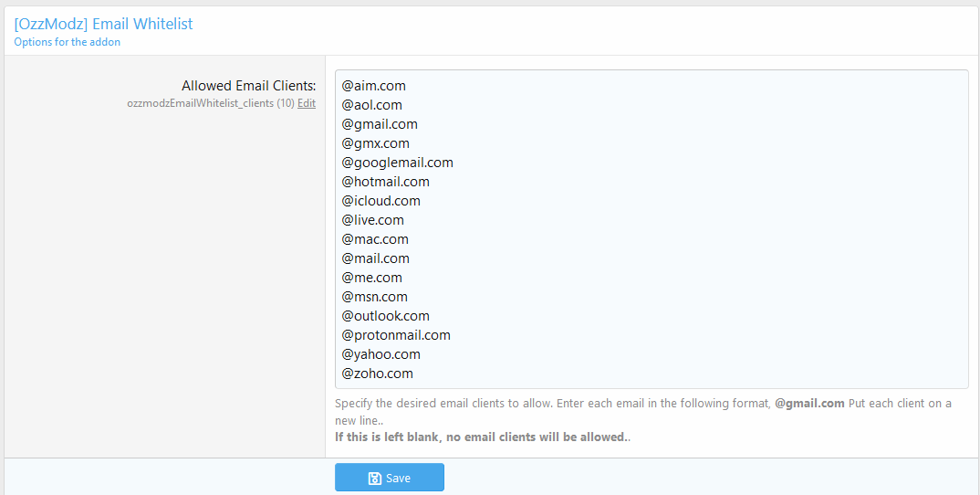
Task: Click the @me.com entry
Action: [x=372, y=278]
